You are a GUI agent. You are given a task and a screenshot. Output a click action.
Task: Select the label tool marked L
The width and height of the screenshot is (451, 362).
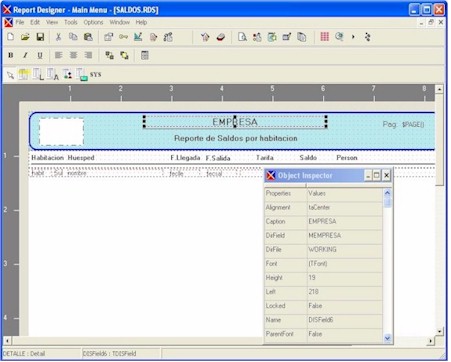coord(38,74)
